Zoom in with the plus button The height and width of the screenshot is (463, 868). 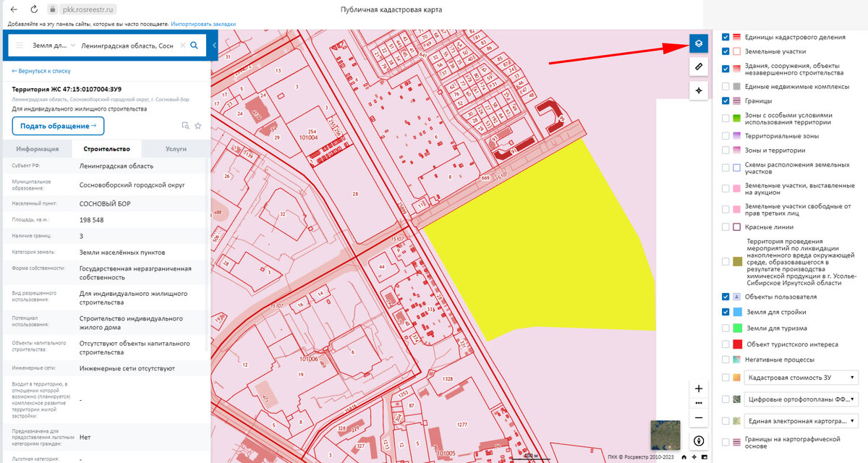tap(699, 388)
